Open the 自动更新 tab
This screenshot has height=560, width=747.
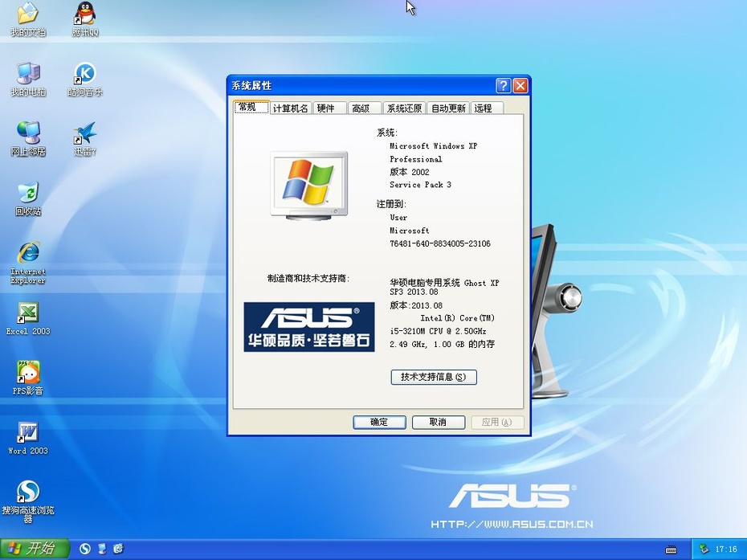pos(448,108)
